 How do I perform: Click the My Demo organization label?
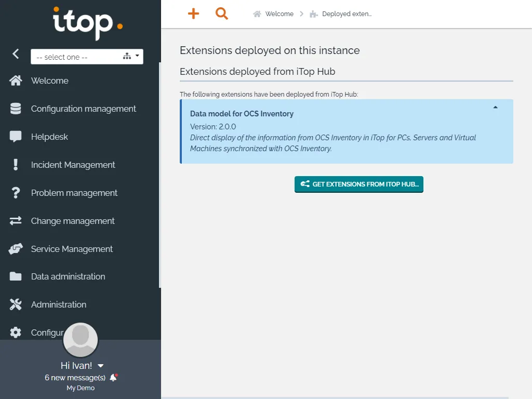click(81, 388)
